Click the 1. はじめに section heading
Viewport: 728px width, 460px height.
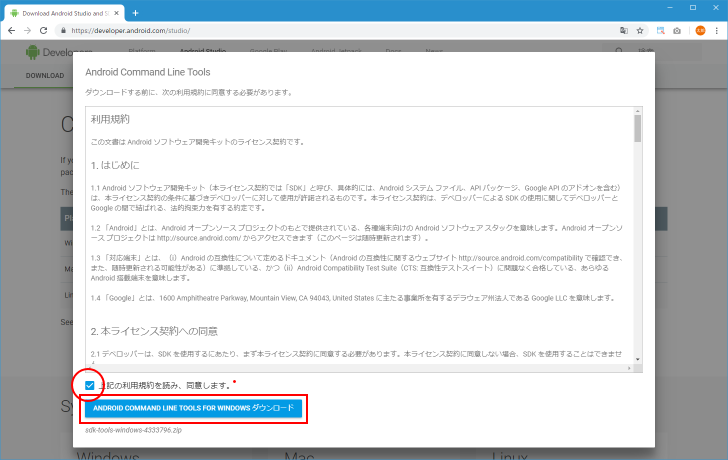115,165
